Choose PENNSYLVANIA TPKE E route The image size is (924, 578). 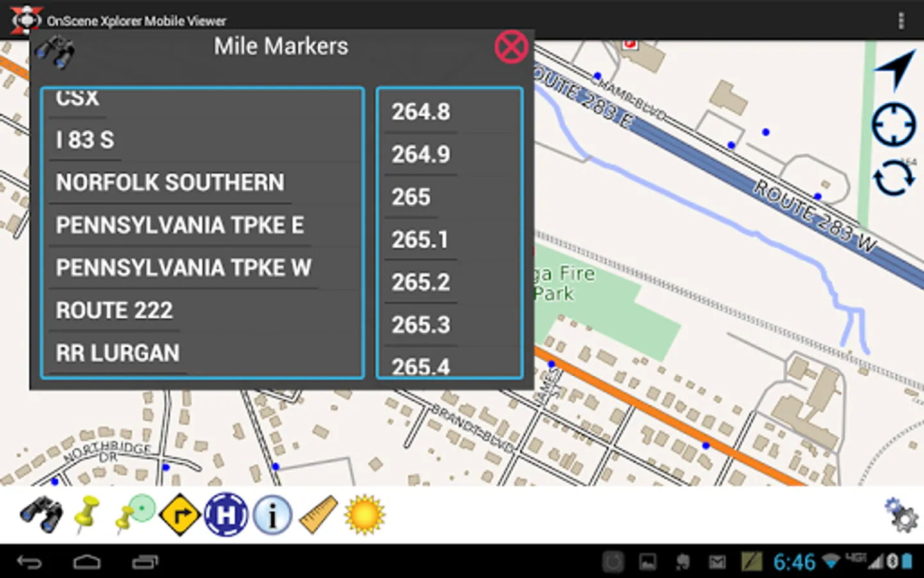click(203, 225)
